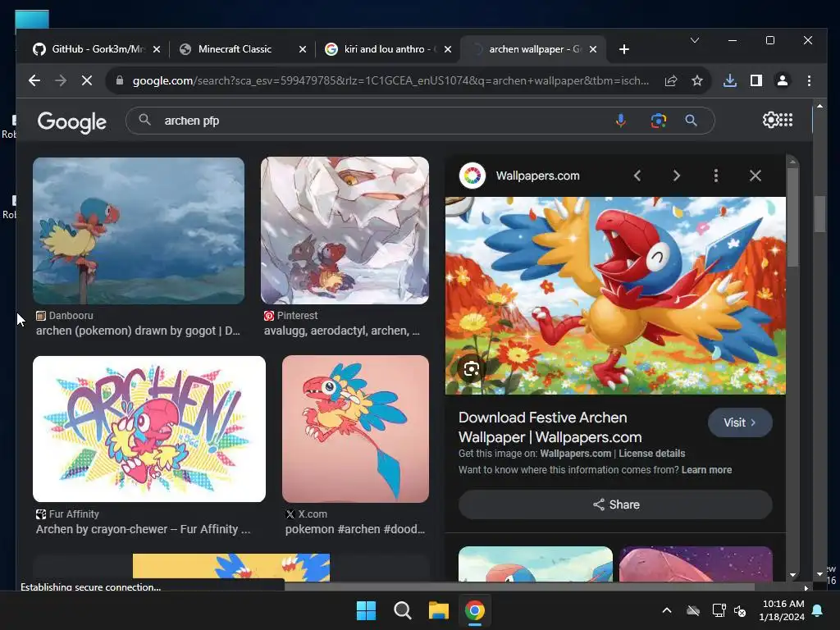
Task: Open the Google apps grid
Action: coord(786,120)
